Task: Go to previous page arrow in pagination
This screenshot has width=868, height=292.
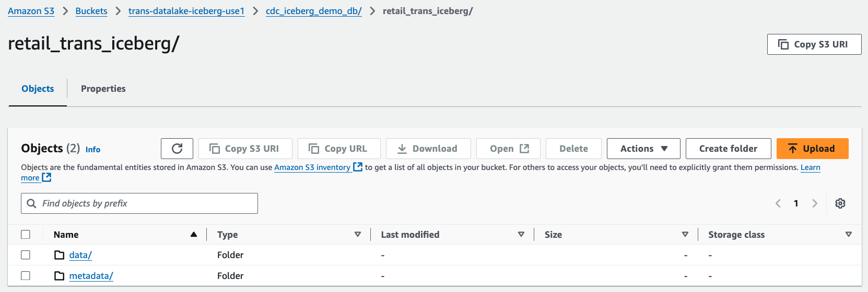Action: [x=778, y=203]
